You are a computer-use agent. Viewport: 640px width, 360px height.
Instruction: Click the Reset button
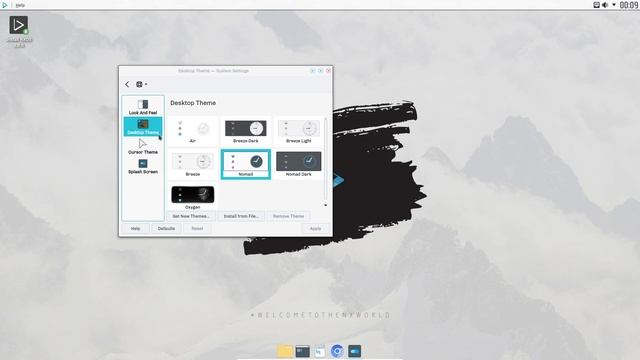197,229
